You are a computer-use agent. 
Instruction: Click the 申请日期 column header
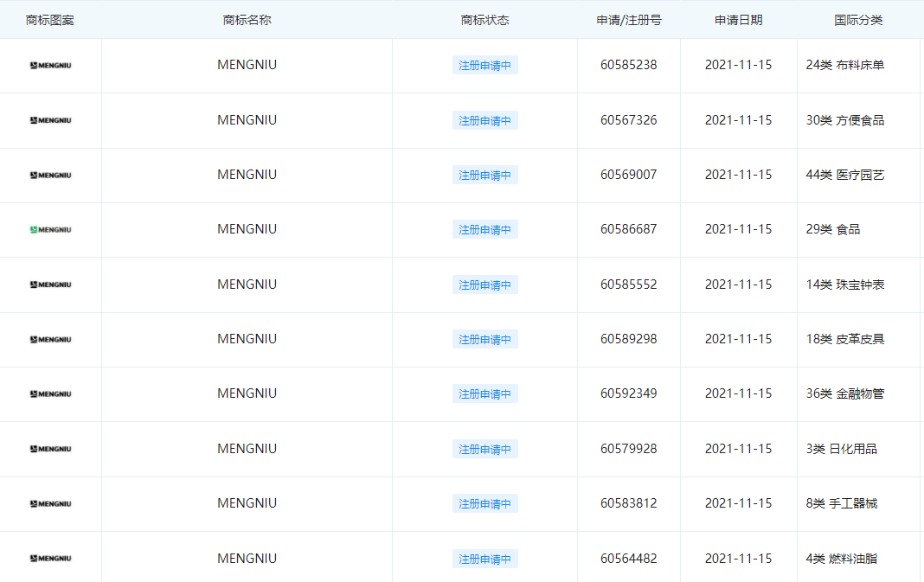click(738, 20)
